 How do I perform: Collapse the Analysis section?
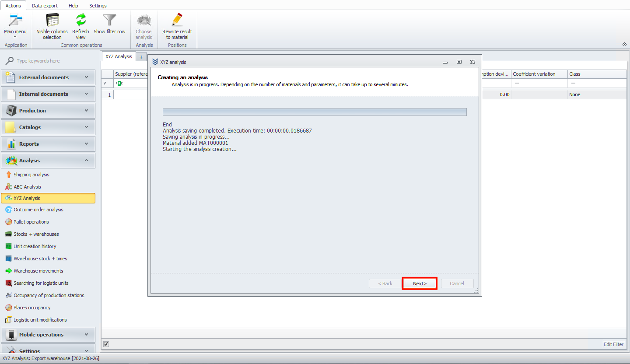tap(48, 161)
